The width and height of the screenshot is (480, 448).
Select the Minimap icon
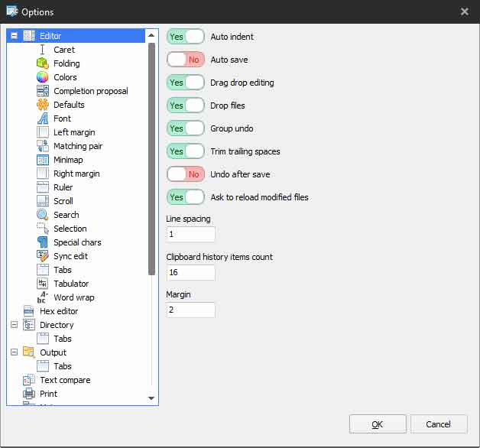coord(43,160)
